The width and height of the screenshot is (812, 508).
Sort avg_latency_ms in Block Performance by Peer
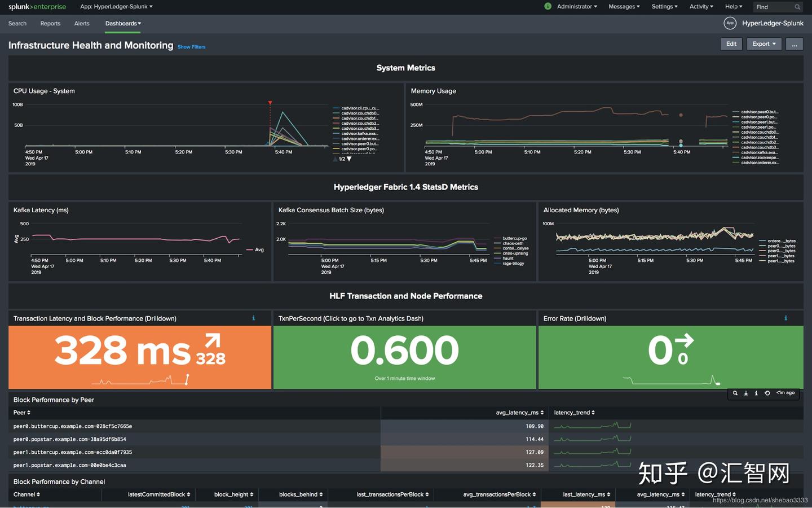point(520,413)
